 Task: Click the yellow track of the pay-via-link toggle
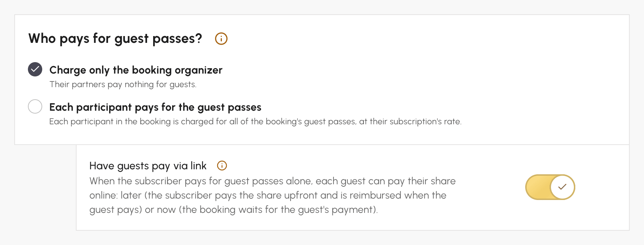538,187
